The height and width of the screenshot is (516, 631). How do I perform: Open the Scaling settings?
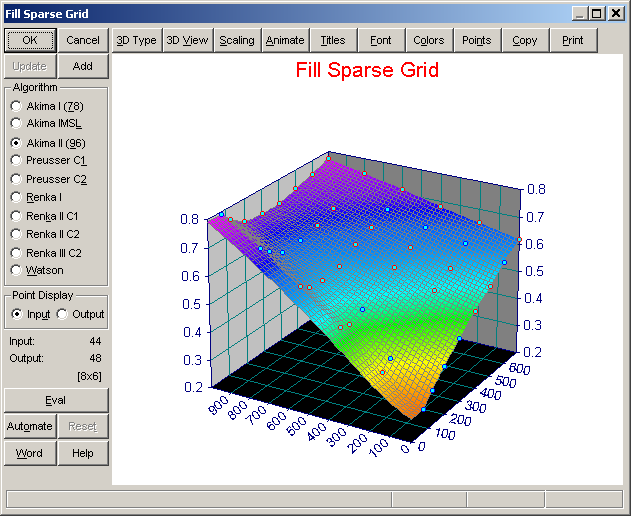(237, 40)
